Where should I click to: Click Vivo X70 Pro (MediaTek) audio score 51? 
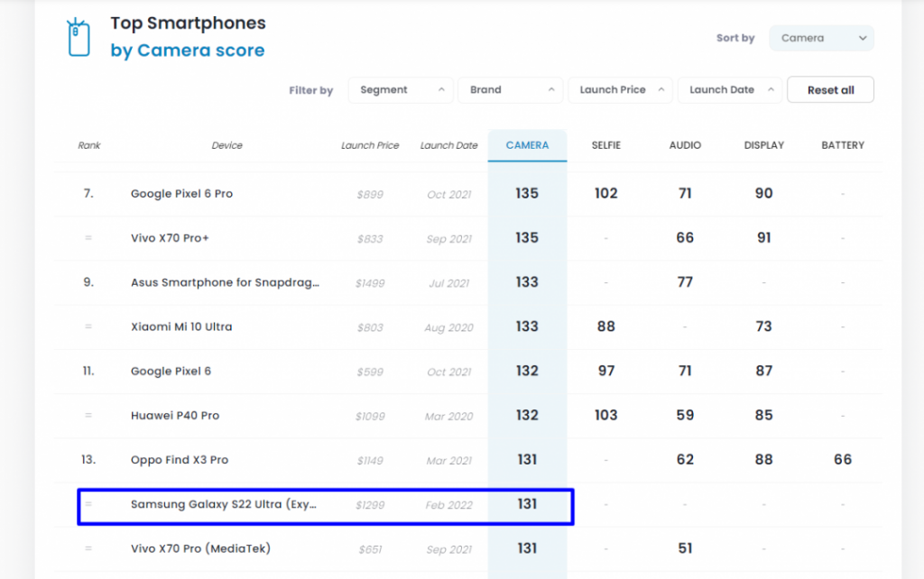pyautogui.click(x=685, y=548)
